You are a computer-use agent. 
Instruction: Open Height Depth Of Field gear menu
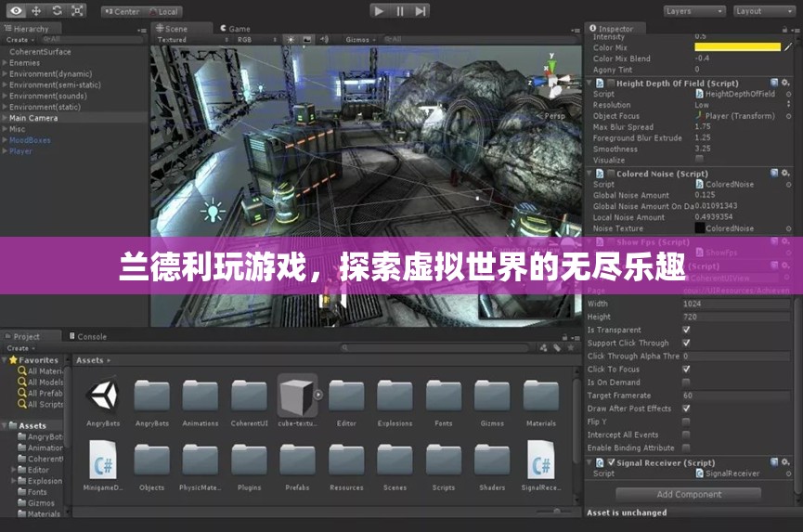(785, 83)
